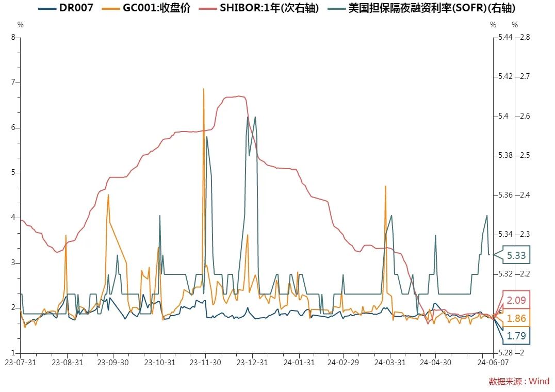The image size is (555, 392).
Task: Click right axis tick label 5.44
Action: (505, 37)
